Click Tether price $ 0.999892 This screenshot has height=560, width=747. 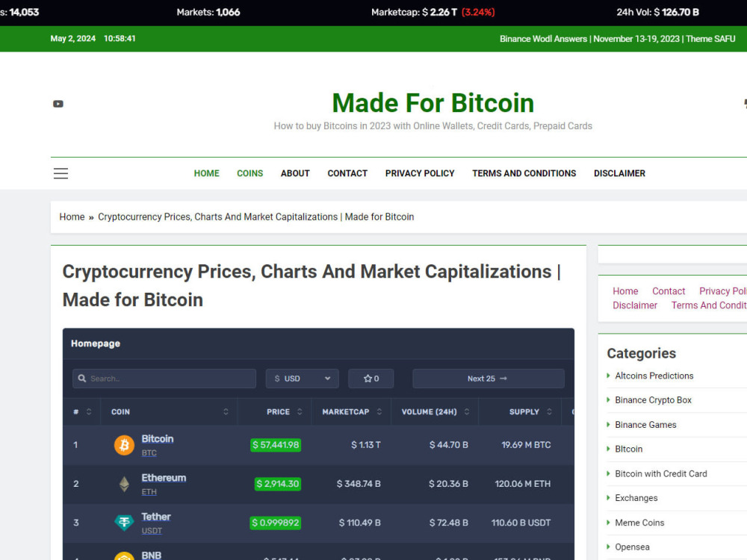276,523
